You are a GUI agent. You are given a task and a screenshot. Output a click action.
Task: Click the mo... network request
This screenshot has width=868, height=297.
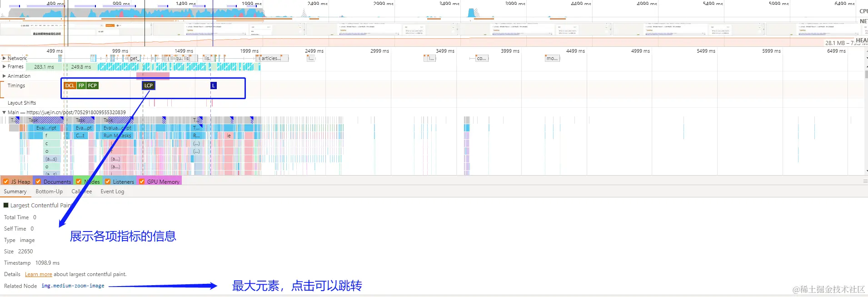click(x=552, y=58)
